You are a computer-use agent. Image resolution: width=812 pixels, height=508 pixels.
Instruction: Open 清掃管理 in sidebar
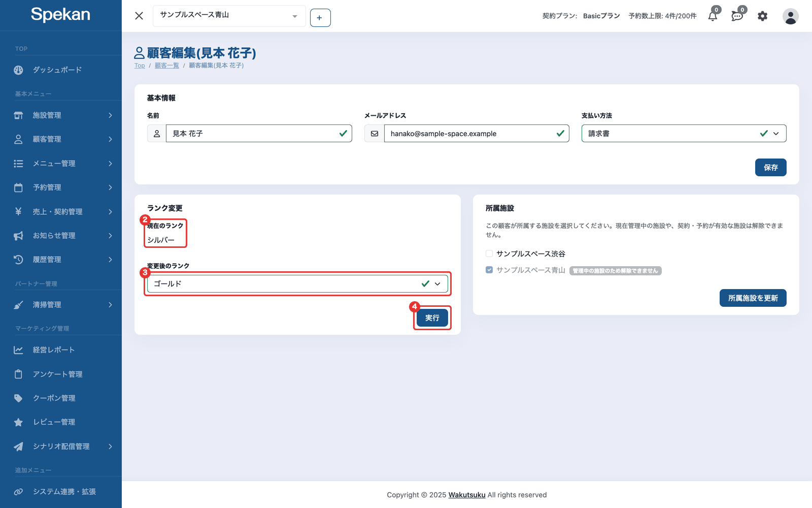coord(61,305)
